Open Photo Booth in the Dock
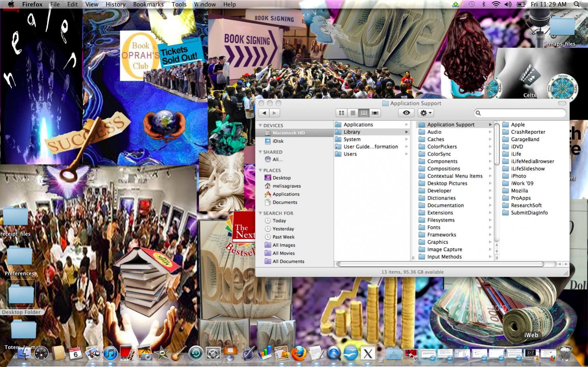This screenshot has width=588, height=367. [127, 354]
